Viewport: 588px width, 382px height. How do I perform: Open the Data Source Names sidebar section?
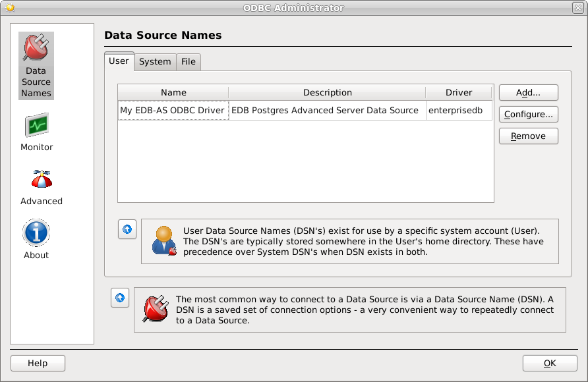point(36,66)
